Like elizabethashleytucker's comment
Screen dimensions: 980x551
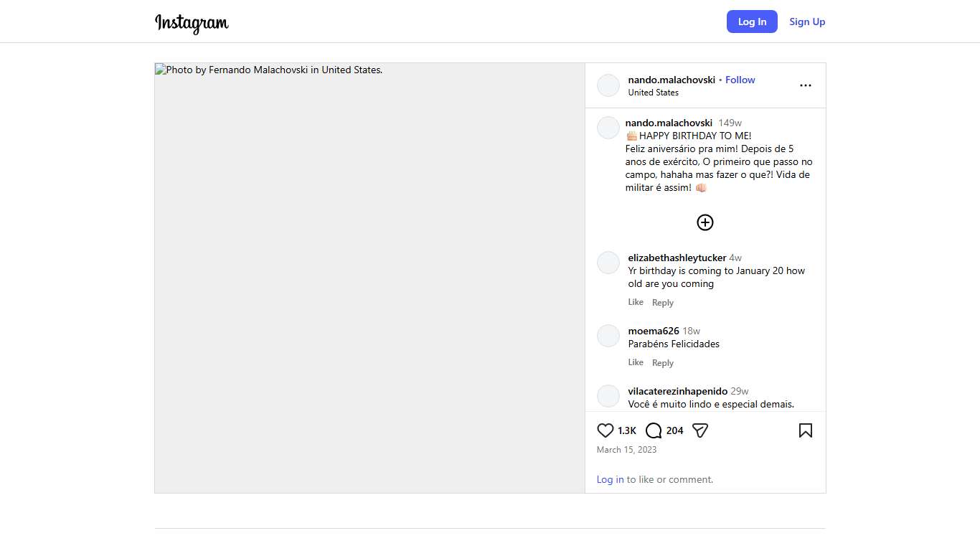point(636,302)
